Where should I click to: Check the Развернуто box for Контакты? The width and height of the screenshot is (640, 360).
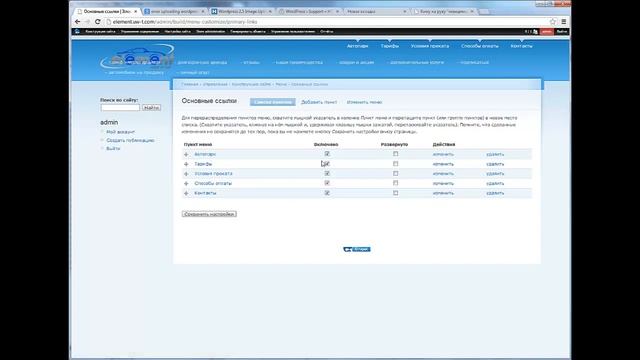click(396, 193)
